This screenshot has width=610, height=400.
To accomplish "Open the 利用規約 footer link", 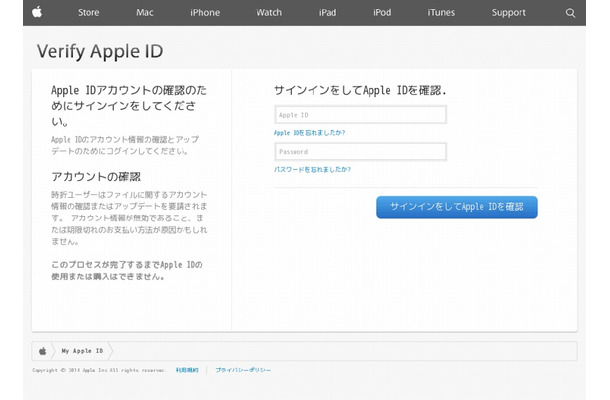I will click(187, 370).
